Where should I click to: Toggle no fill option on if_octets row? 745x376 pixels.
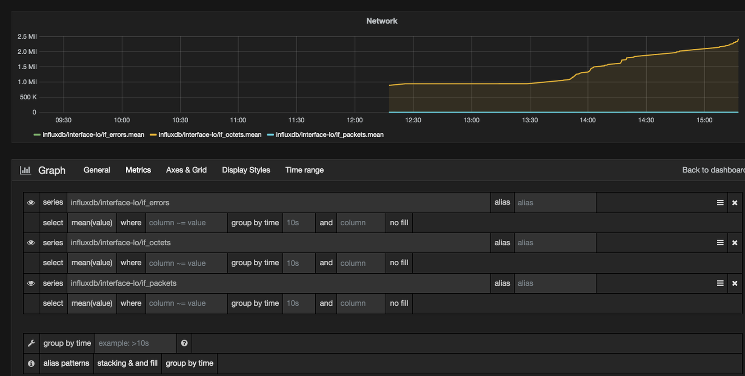click(399, 263)
